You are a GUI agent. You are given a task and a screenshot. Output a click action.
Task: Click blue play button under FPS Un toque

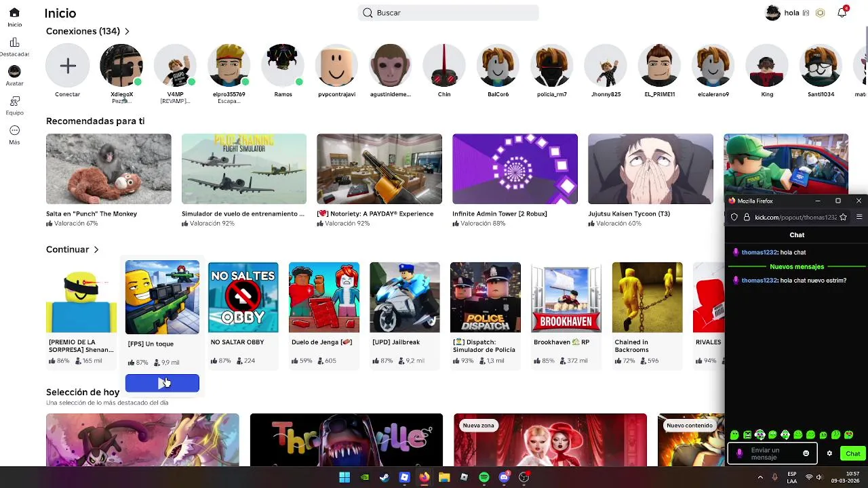click(162, 383)
